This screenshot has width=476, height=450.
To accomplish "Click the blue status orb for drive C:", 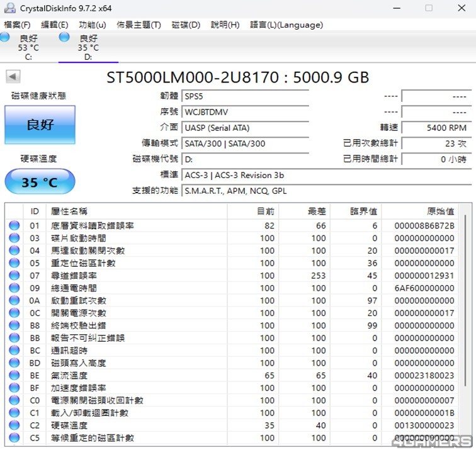I will point(5,38).
